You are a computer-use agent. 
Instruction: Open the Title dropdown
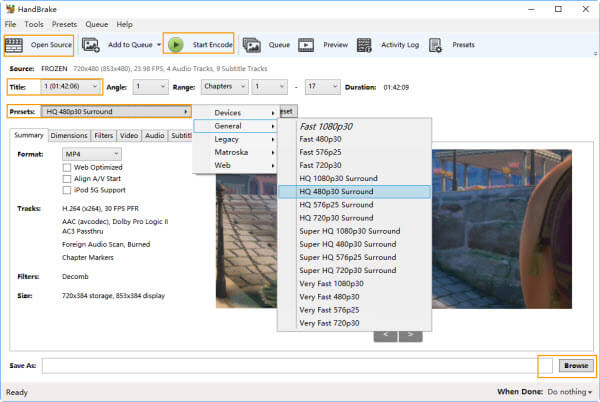[x=69, y=87]
